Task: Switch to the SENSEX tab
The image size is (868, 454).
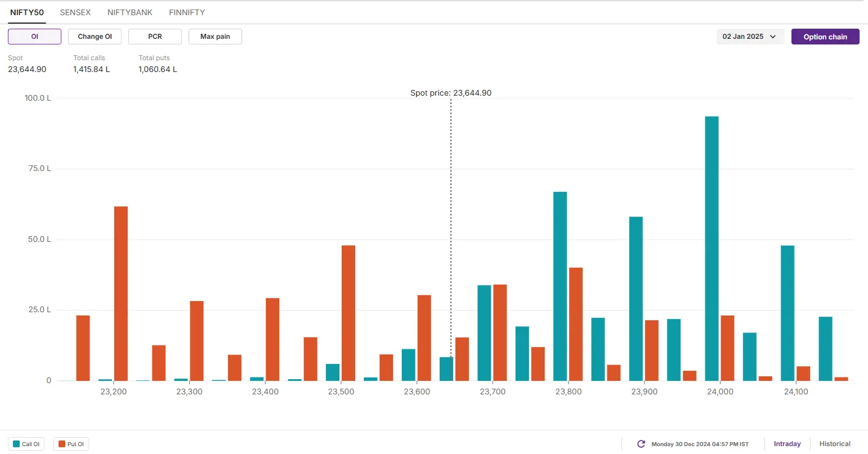Action: pos(75,12)
